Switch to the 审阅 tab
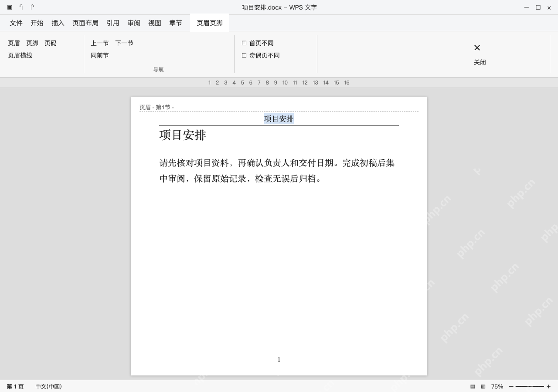Image resolution: width=558 pixels, height=392 pixels. tap(134, 23)
